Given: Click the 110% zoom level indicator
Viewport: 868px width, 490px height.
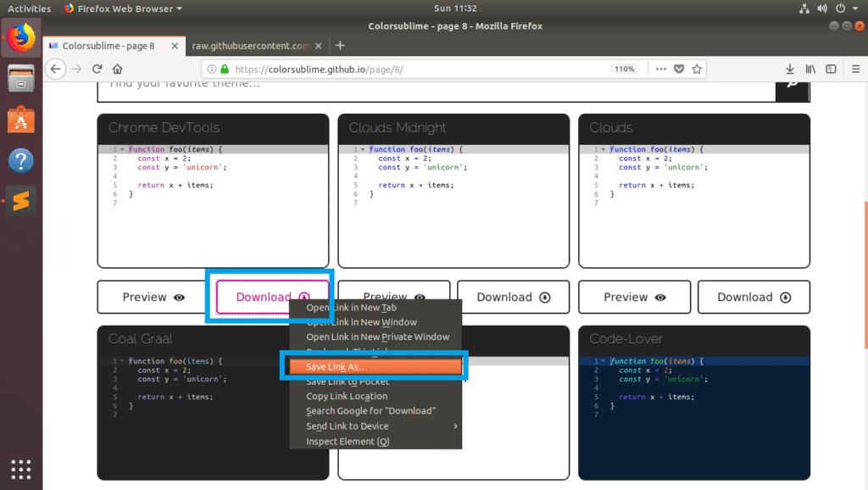Looking at the screenshot, I should coord(624,69).
